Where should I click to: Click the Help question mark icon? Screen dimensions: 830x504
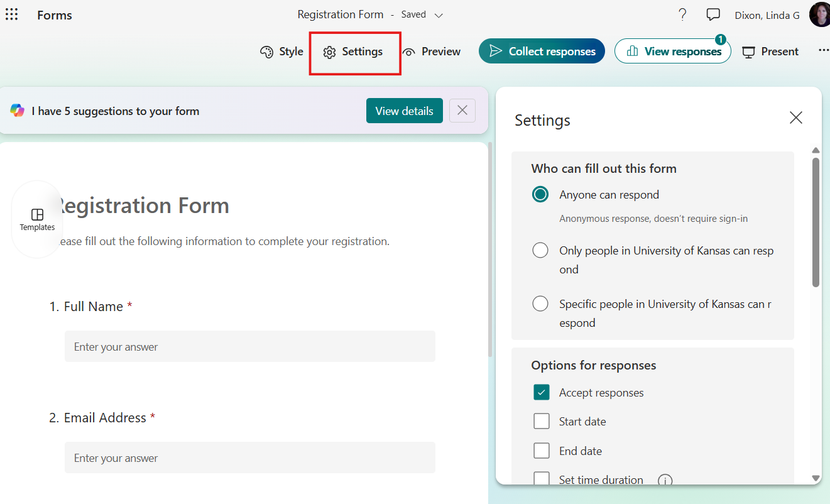(682, 15)
